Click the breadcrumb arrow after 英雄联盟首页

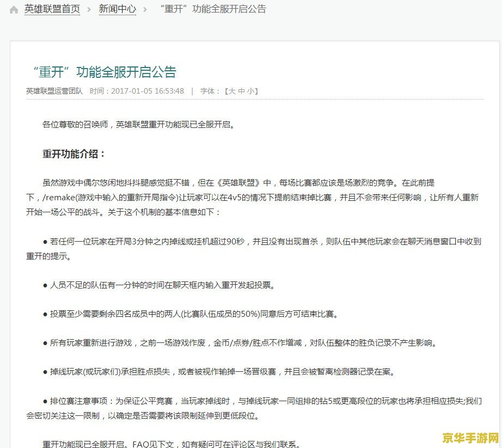[89, 10]
